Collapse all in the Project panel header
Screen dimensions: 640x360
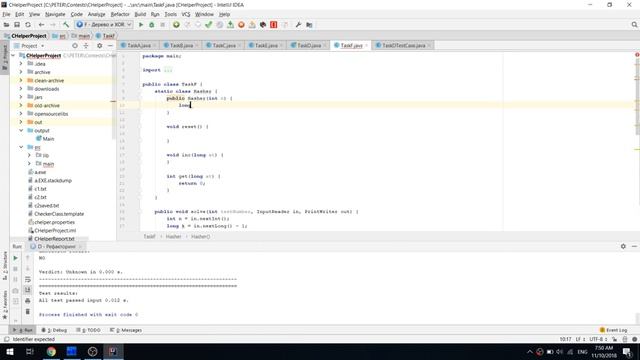click(86, 46)
